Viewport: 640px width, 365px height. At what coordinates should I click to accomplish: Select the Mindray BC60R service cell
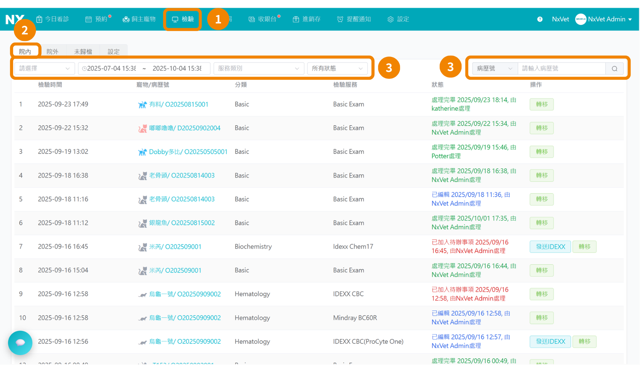click(x=355, y=318)
